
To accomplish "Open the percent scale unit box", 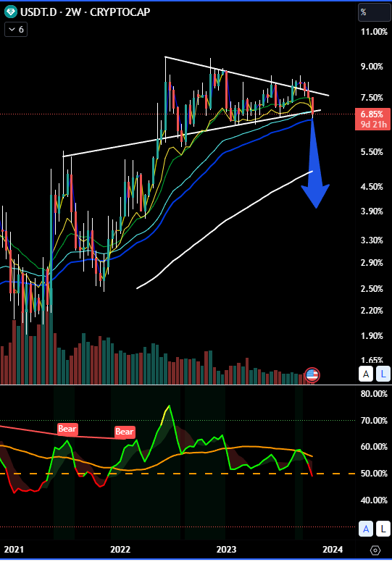I will (x=374, y=12).
